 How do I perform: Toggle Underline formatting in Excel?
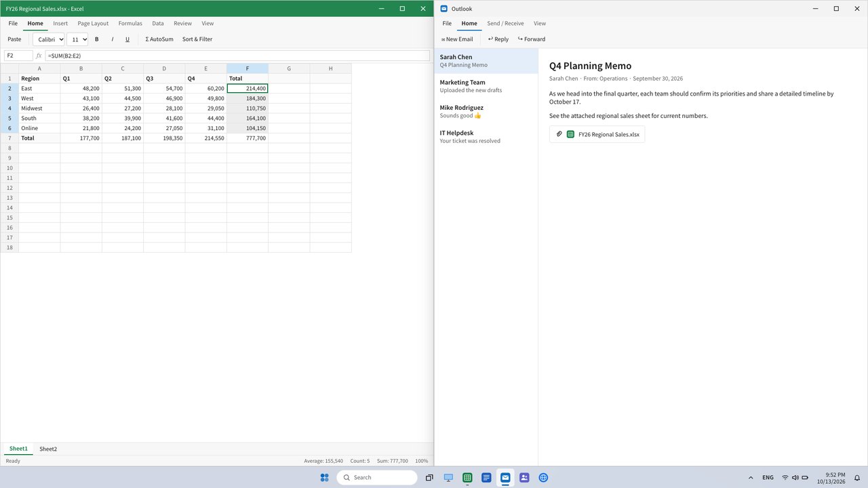point(127,39)
